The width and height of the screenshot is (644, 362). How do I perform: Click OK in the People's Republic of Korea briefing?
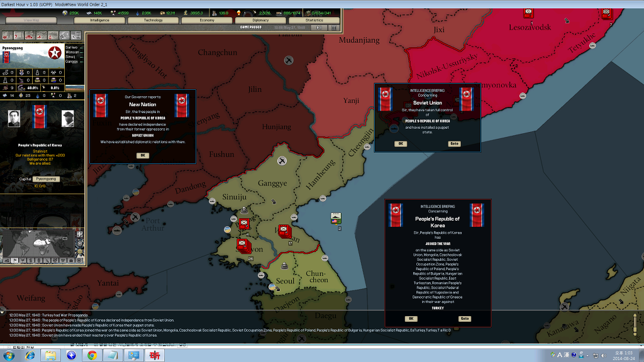point(411,319)
